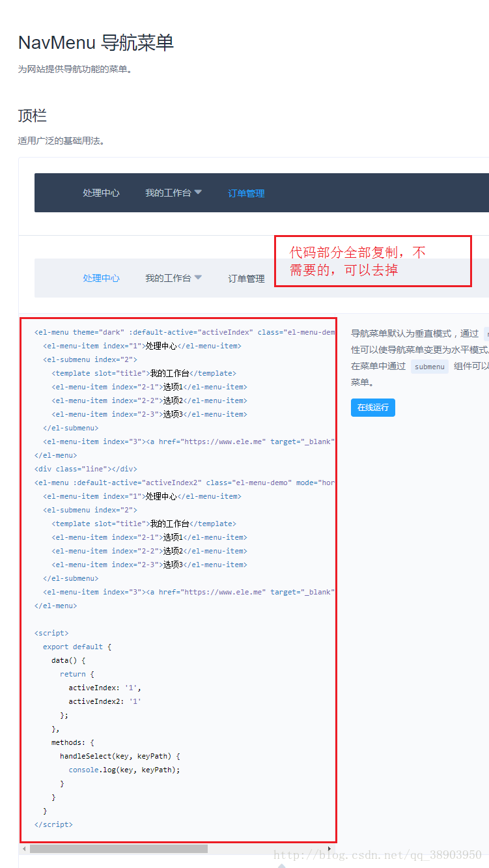489x868 pixels.
Task: Click the methods: { code line
Action: tap(73, 742)
